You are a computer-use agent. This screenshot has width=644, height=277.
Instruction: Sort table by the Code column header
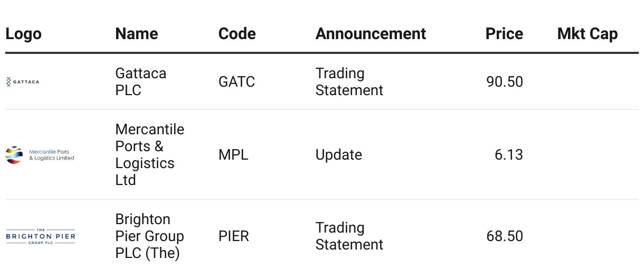coord(237,34)
